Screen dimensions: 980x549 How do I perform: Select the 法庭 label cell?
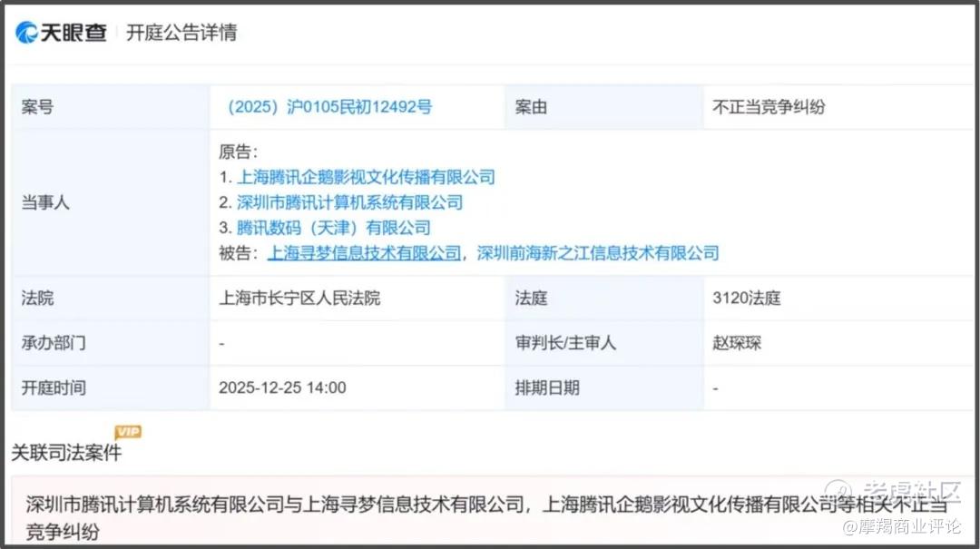pos(603,298)
